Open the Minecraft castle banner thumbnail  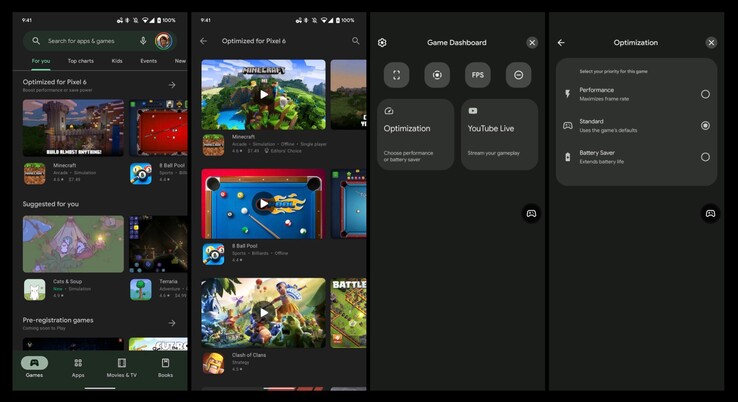tap(73, 128)
